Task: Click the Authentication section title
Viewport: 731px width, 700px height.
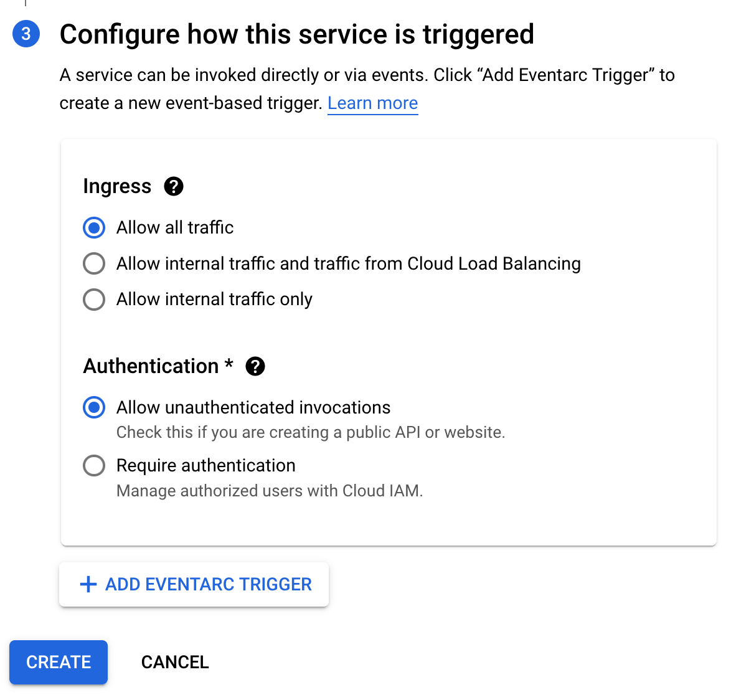Action: coord(151,366)
